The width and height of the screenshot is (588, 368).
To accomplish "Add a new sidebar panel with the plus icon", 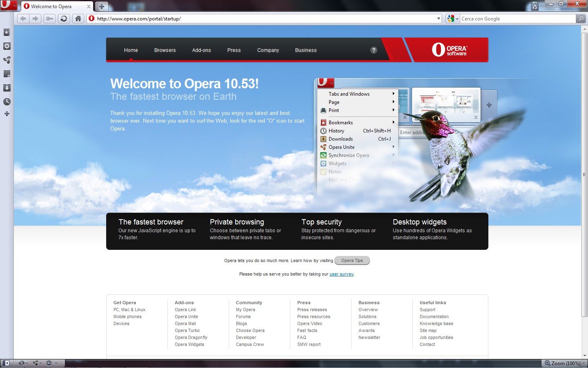I will [7, 114].
